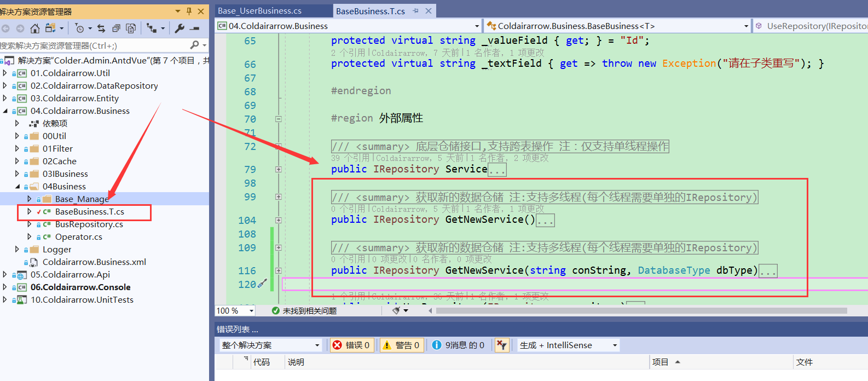Click the editor horizontal scrollbar
The height and width of the screenshot is (381, 868).
point(641,310)
